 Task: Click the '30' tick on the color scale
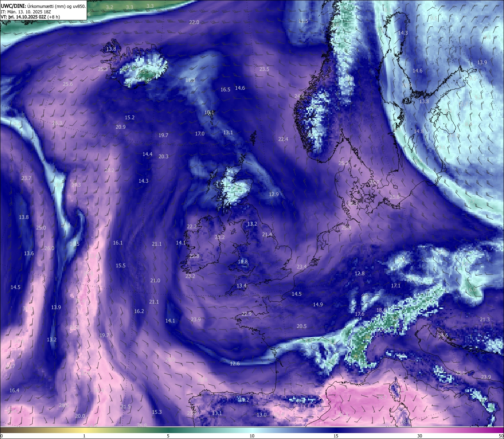click(420, 436)
